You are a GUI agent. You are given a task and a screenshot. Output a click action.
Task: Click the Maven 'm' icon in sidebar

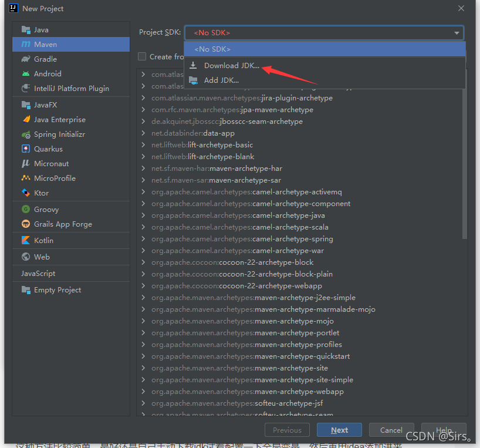[26, 45]
